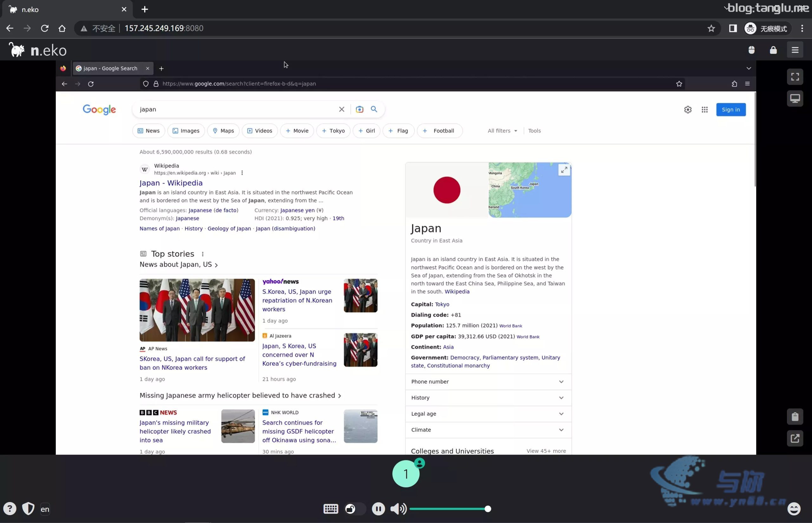Open the n.eko help icon
812x523 pixels.
click(10, 509)
